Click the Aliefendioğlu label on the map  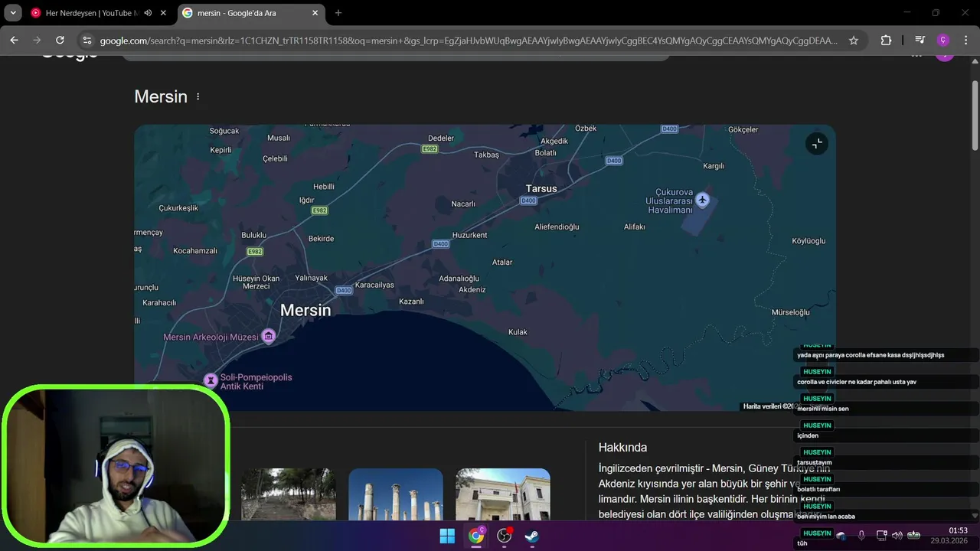click(557, 227)
